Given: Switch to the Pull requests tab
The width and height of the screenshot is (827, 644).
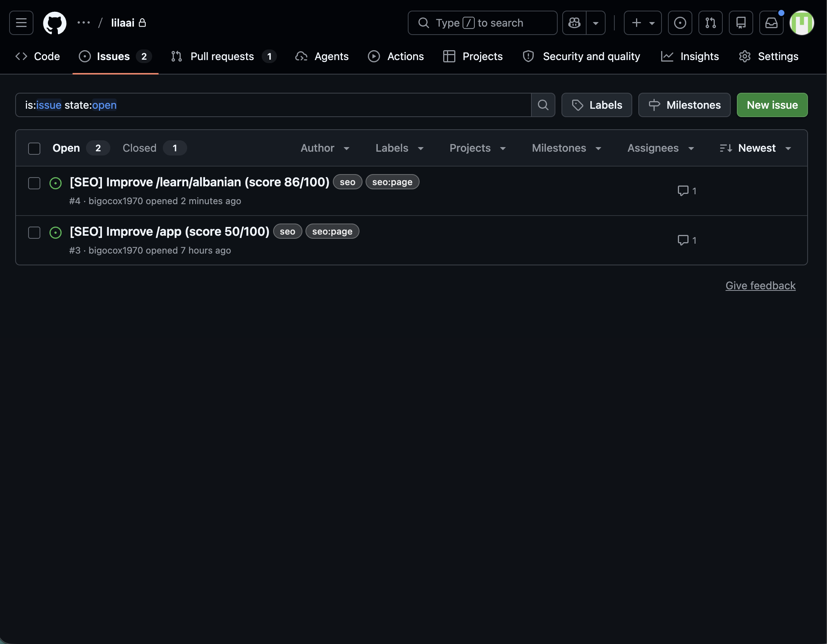Looking at the screenshot, I should [224, 56].
